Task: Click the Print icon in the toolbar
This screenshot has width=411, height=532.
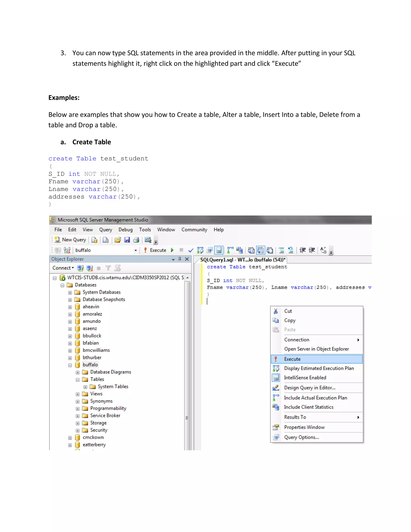Action: point(136,240)
